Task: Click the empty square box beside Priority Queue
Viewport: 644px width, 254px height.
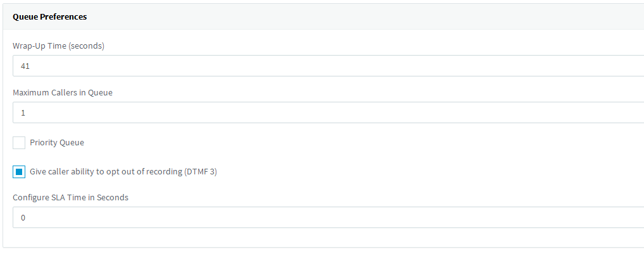Action: point(19,143)
